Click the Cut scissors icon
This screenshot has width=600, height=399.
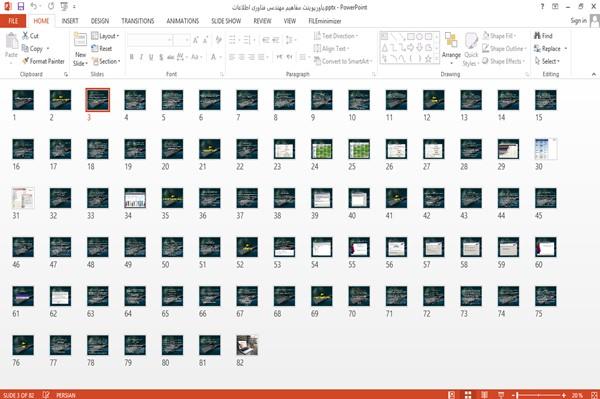pos(25,36)
